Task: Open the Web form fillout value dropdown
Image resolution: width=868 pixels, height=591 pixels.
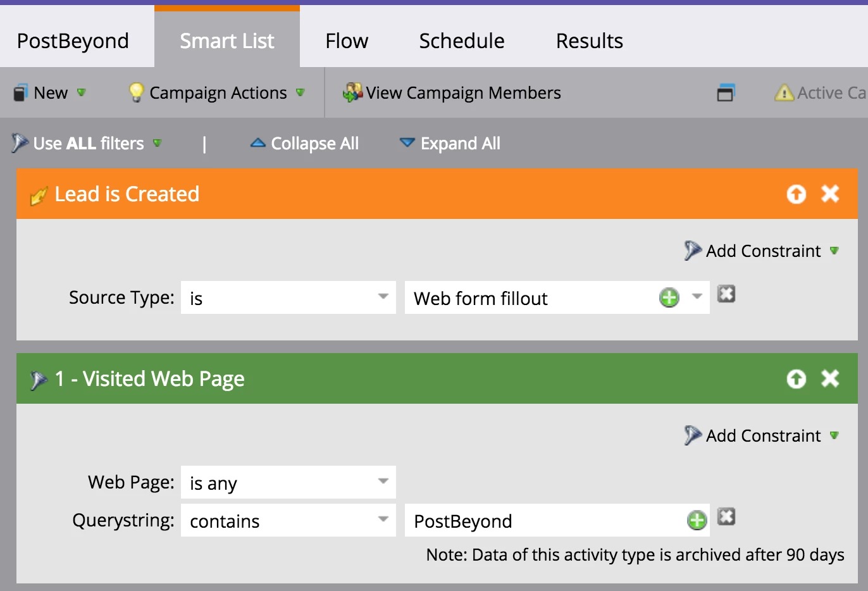Action: coord(697,297)
